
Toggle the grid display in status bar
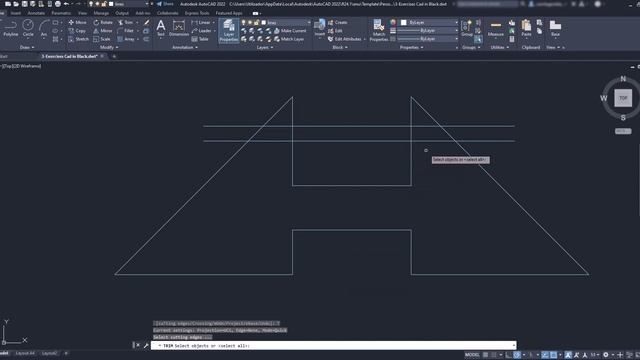pyautogui.click(x=485, y=355)
